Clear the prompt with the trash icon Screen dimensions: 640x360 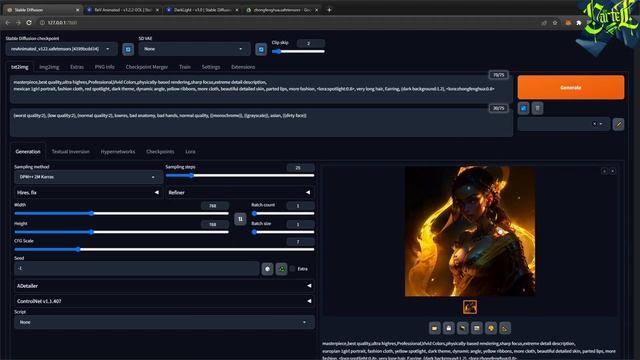tap(537, 108)
